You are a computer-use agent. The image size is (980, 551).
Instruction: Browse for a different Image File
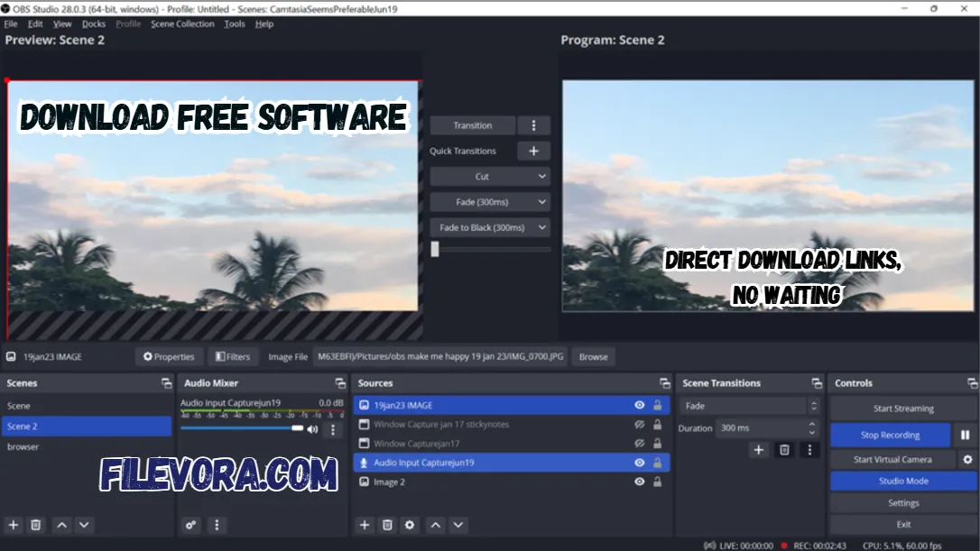click(593, 356)
